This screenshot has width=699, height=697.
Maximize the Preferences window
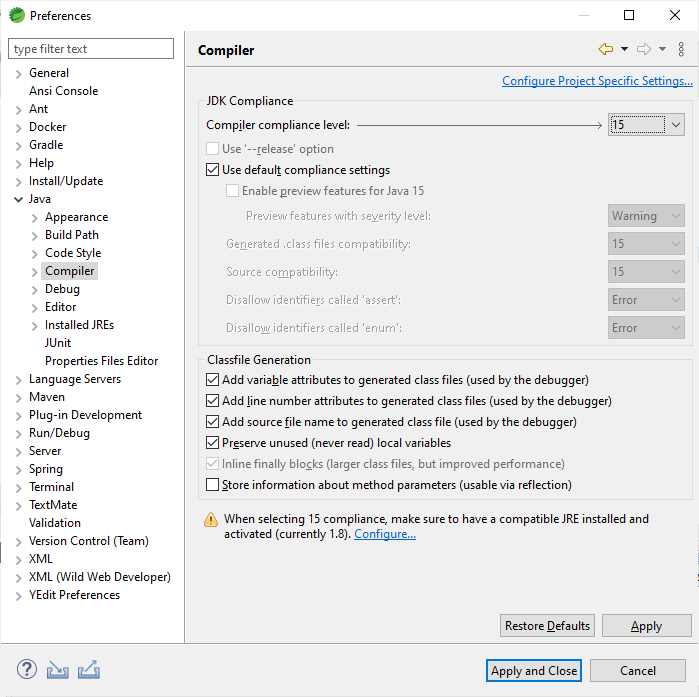click(629, 15)
